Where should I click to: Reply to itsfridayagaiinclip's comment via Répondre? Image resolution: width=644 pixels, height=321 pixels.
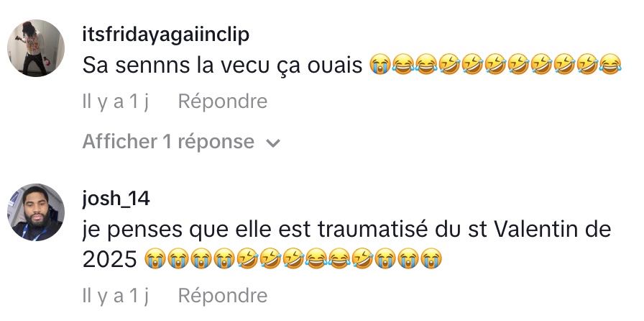click(223, 101)
